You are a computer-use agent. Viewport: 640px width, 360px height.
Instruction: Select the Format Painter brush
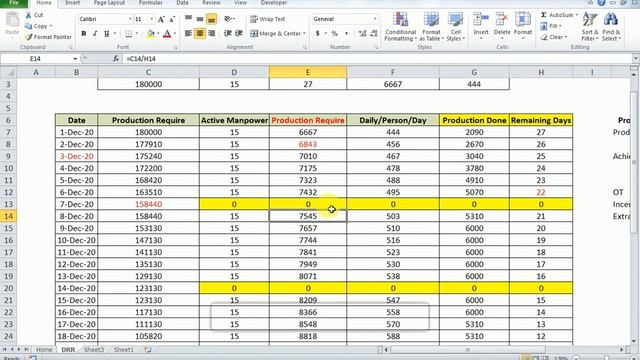(28, 37)
